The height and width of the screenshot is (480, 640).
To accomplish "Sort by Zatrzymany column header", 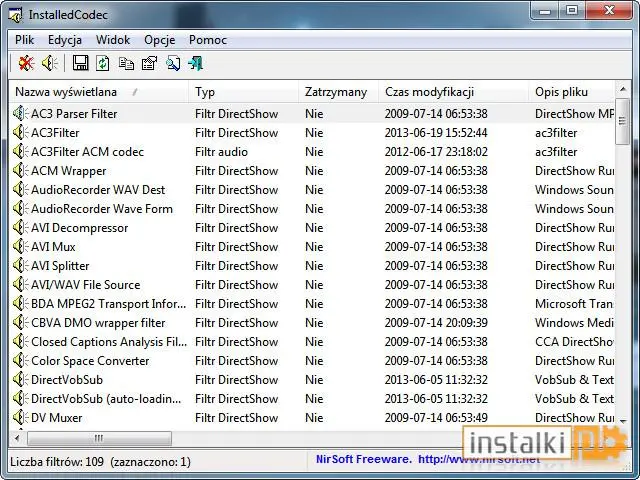I will pos(338,92).
